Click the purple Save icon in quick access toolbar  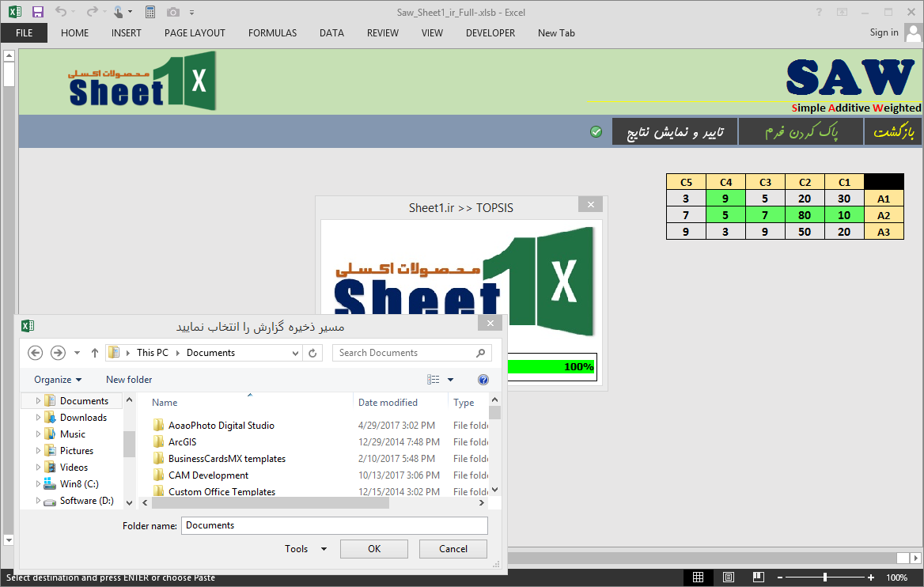coord(38,12)
